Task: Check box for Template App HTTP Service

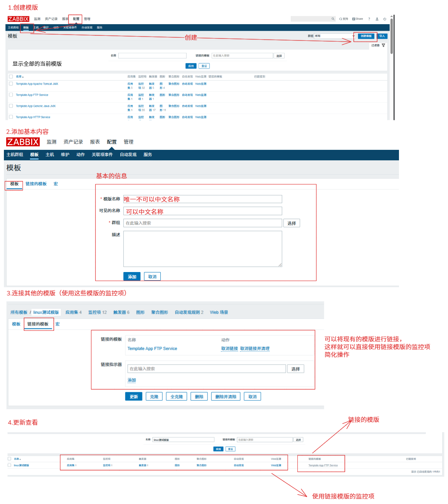Action: (11, 117)
